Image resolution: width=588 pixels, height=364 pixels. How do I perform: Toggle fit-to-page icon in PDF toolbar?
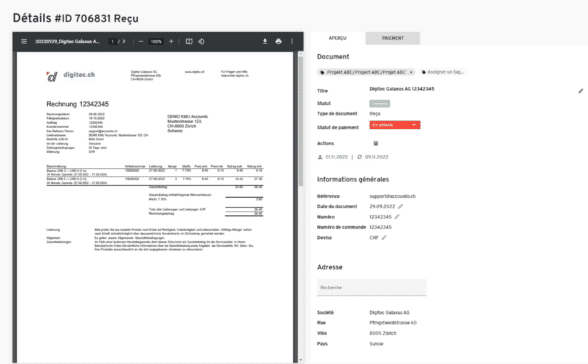click(189, 42)
